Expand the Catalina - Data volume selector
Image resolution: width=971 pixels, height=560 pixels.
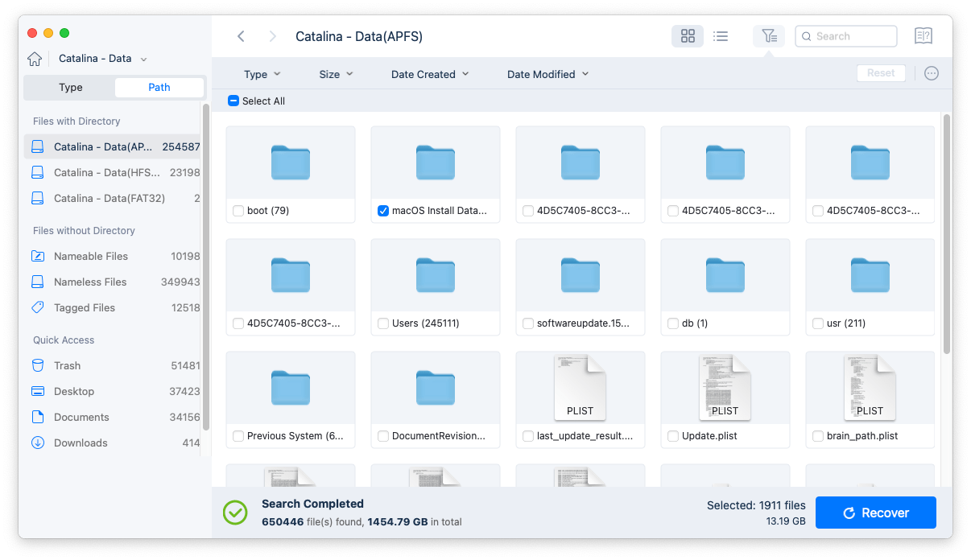click(x=142, y=58)
